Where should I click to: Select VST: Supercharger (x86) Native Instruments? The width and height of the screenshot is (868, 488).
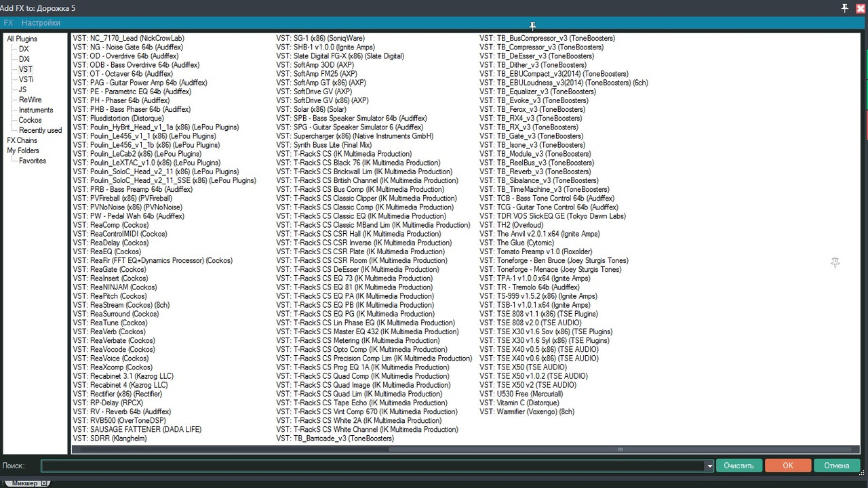(x=355, y=136)
